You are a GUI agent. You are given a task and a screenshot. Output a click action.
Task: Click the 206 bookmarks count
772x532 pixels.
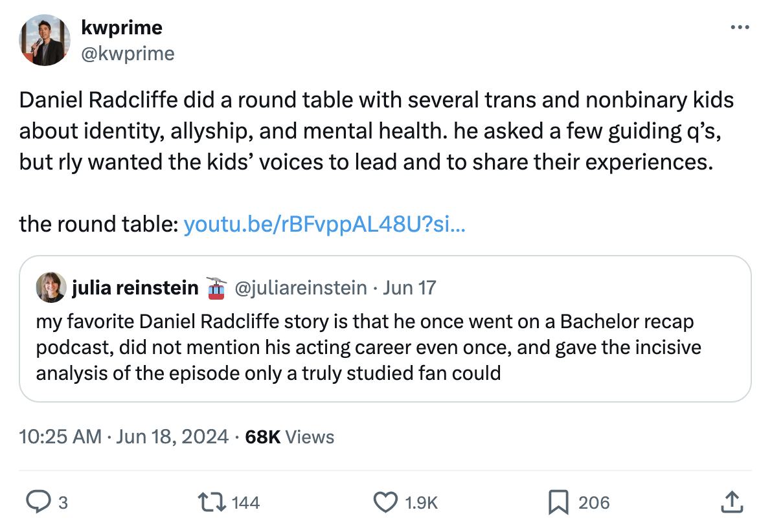(x=594, y=502)
